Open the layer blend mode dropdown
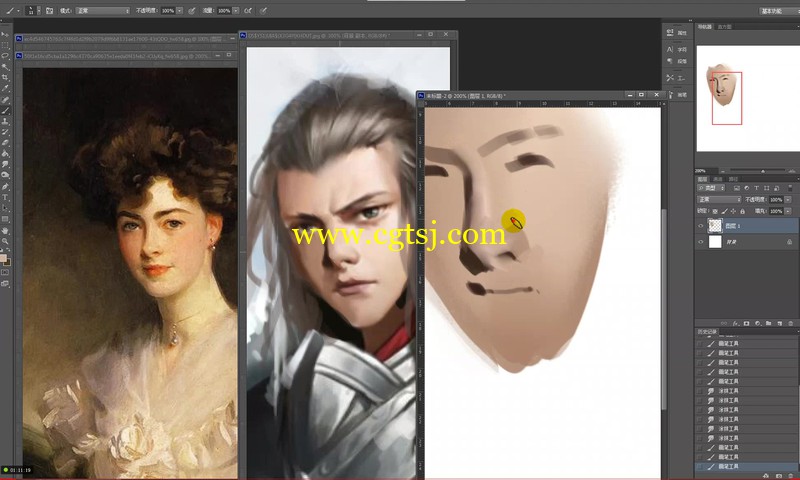The width and height of the screenshot is (800, 480). coord(719,199)
